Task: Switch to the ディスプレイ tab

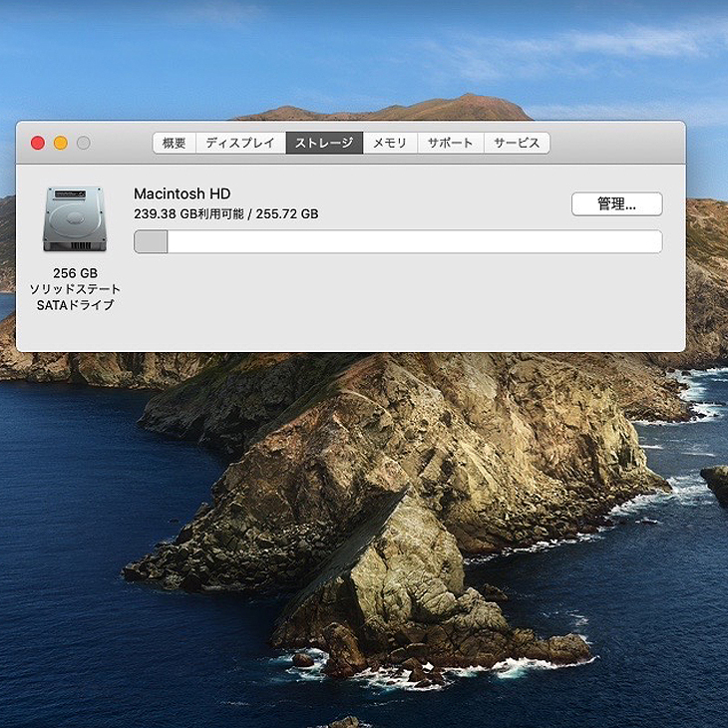Action: (240, 143)
